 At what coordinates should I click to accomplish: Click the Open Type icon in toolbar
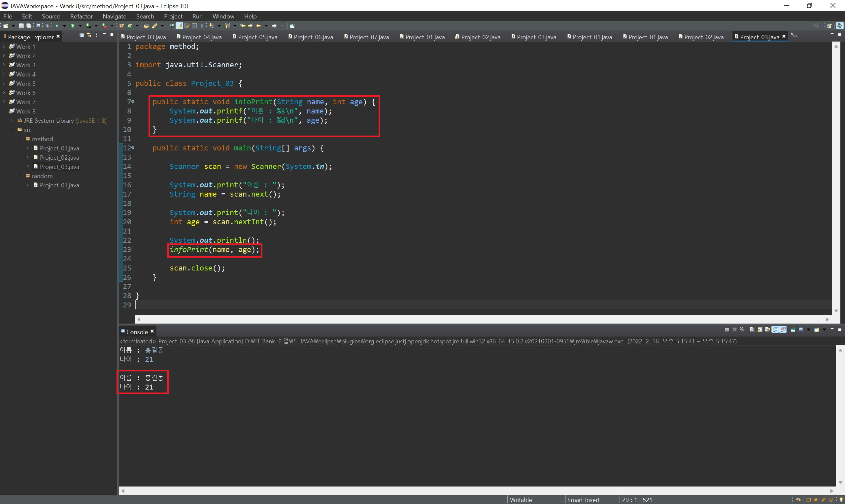coord(146,26)
